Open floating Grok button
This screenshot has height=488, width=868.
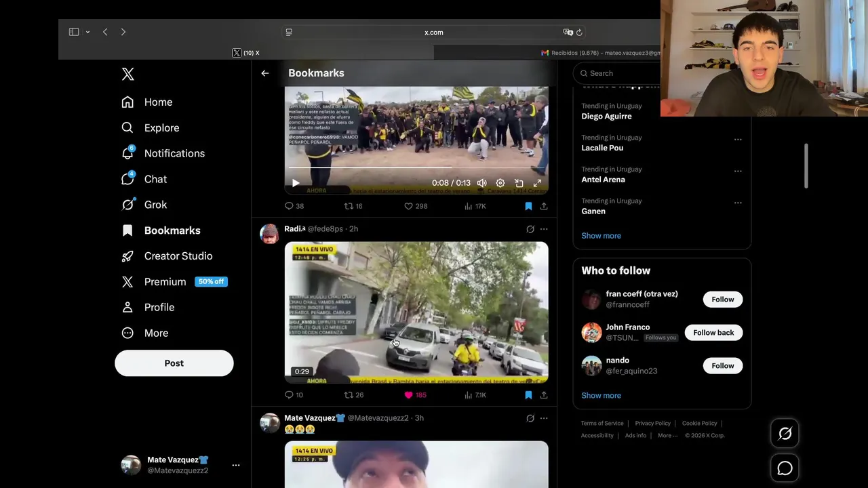(x=785, y=434)
